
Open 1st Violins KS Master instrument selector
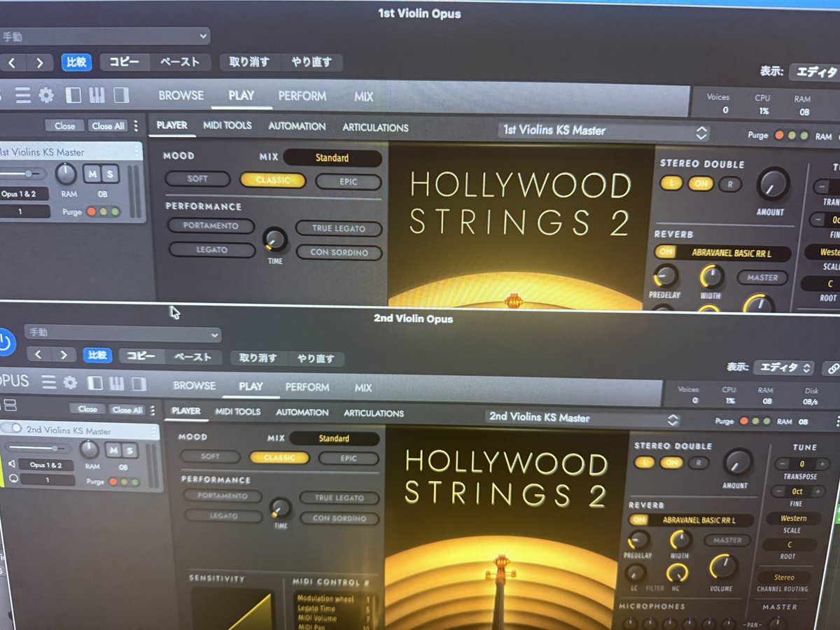pos(605,131)
